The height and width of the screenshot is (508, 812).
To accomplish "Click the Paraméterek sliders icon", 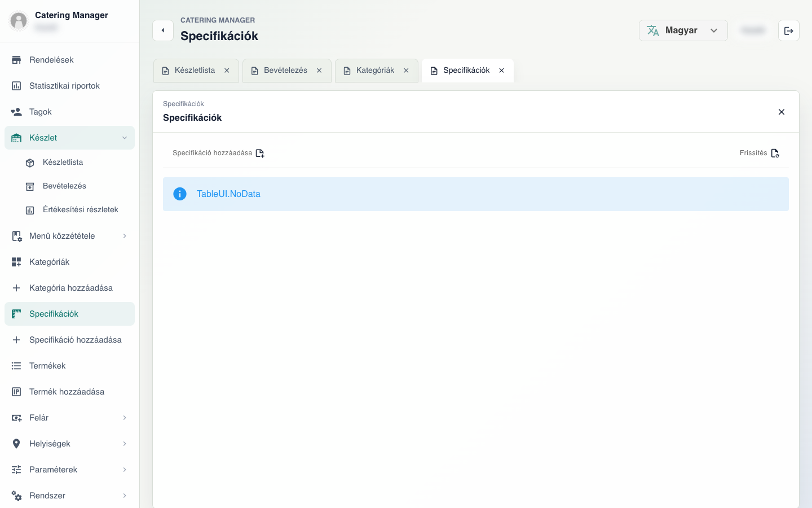I will tap(16, 470).
